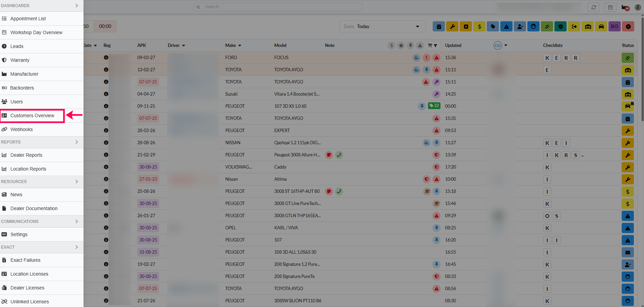This screenshot has width=644, height=307.
Task: Click the green double-checkmark status filter
Action: coord(547,26)
